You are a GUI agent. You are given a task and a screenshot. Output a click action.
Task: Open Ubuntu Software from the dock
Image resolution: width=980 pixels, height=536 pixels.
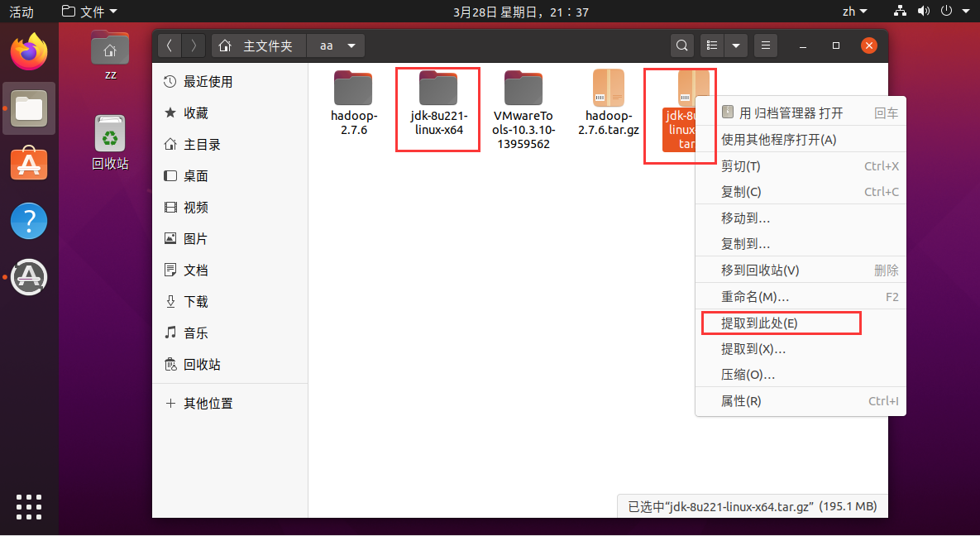[29, 164]
